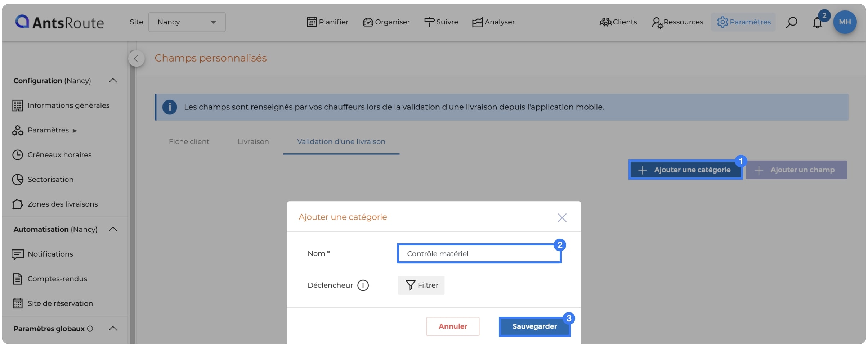This screenshot has width=868, height=347.
Task: Collapse the Automatisation (Nancy) section
Action: click(113, 229)
